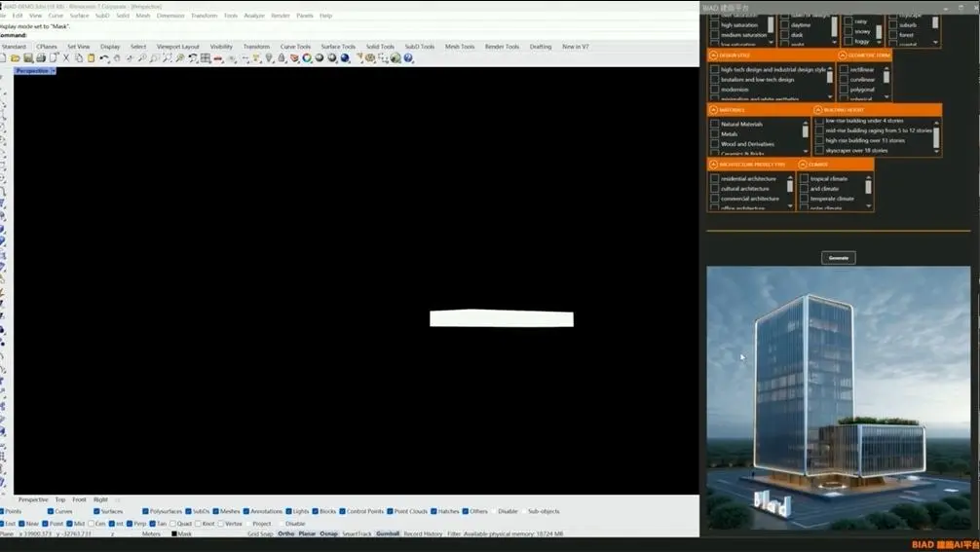
Task: Check the modernism design style box
Action: 715,90
